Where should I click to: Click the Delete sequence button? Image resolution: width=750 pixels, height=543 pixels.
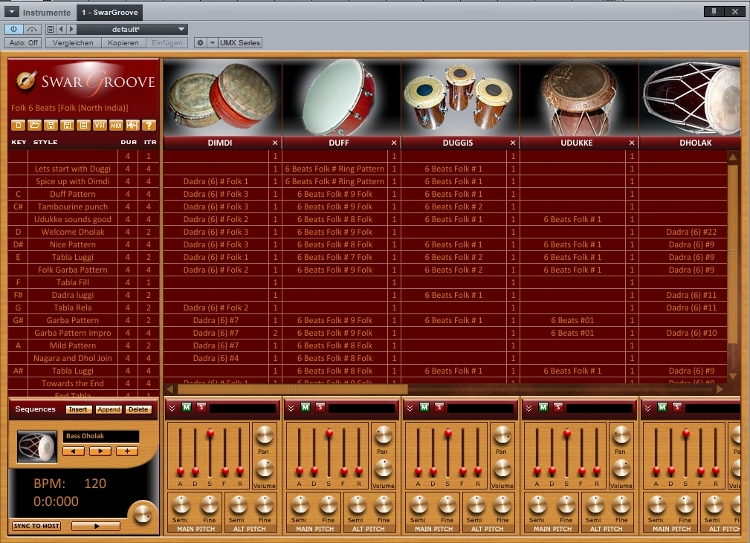tap(138, 410)
